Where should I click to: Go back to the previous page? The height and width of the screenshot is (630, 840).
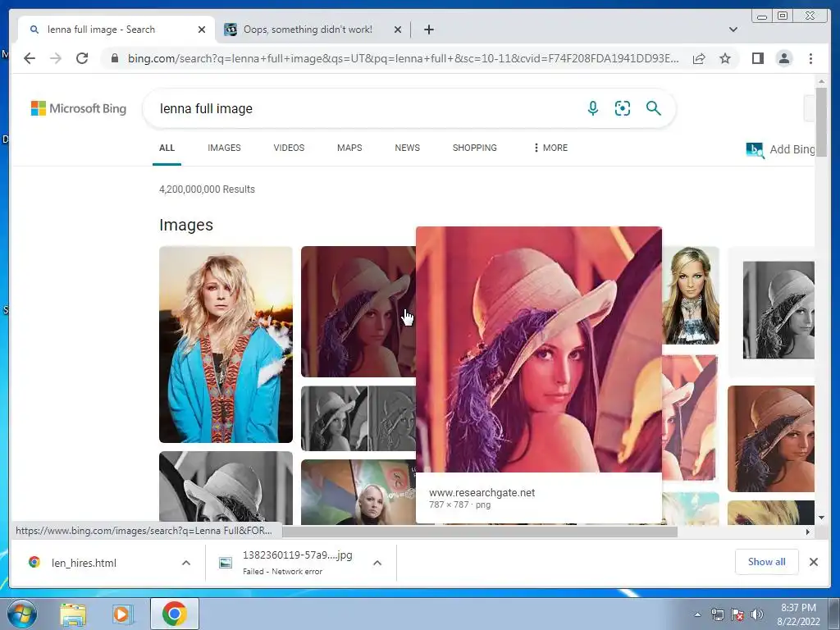[30, 58]
